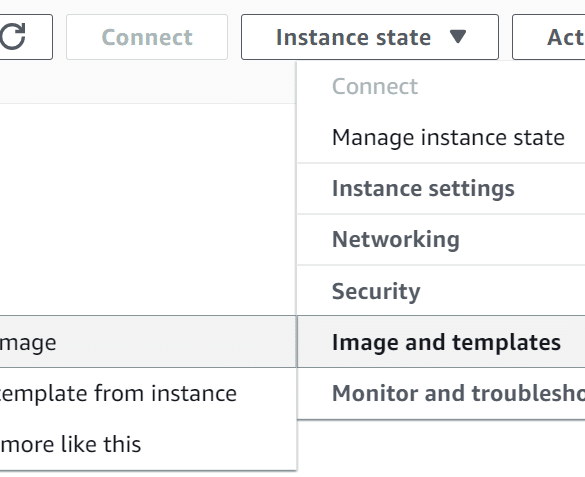Select Launch more like this option

(x=148, y=444)
